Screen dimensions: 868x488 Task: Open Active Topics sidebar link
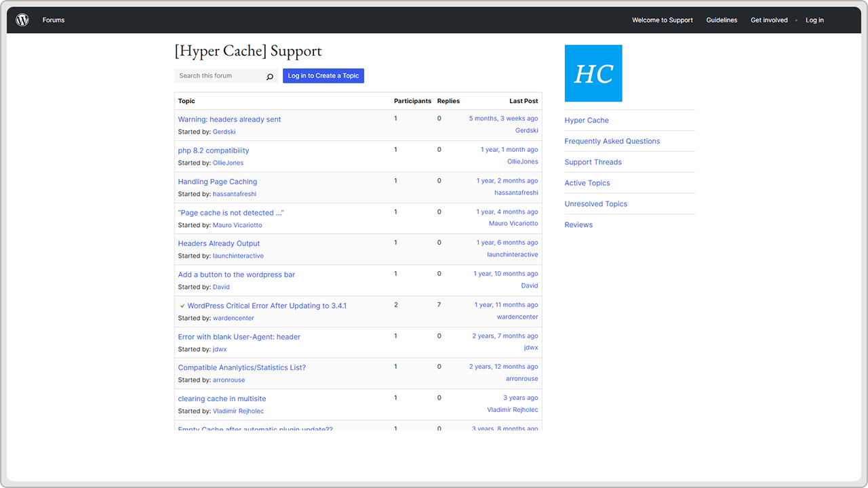tap(587, 184)
